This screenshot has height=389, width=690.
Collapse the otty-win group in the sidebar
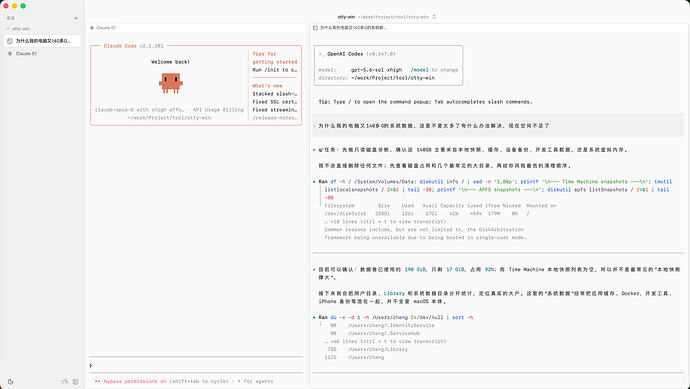click(18, 29)
